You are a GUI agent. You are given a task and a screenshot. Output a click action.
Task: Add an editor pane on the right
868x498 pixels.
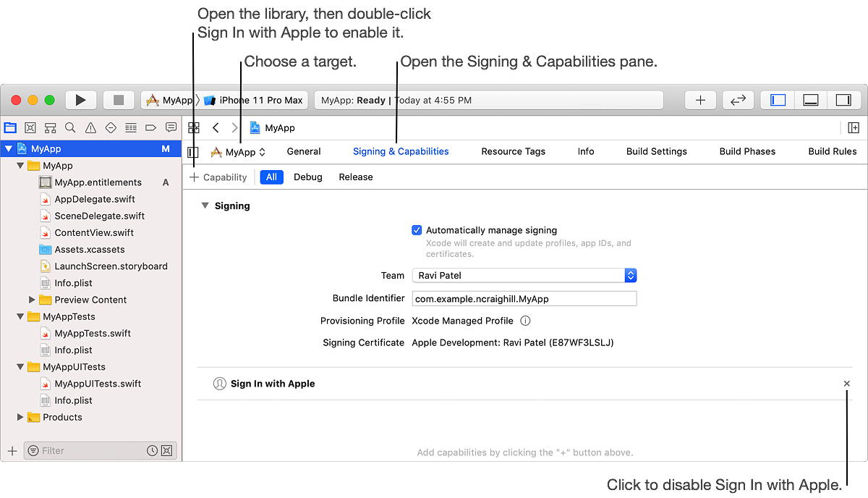(854, 127)
